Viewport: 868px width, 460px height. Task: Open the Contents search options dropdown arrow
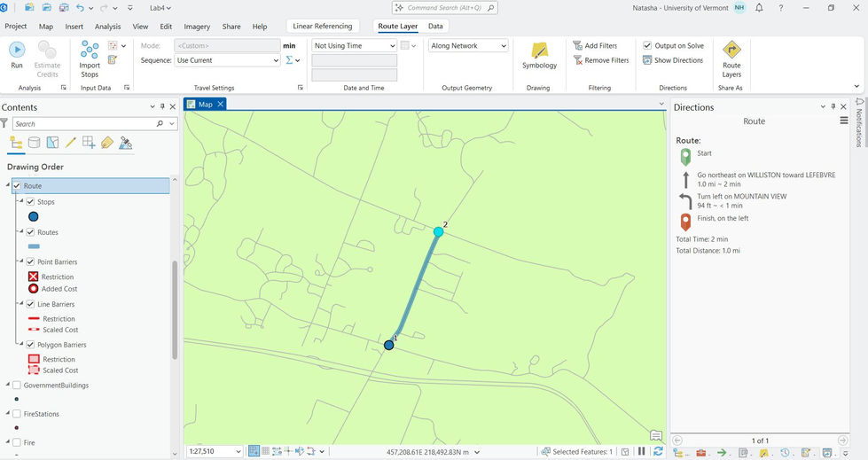point(172,123)
